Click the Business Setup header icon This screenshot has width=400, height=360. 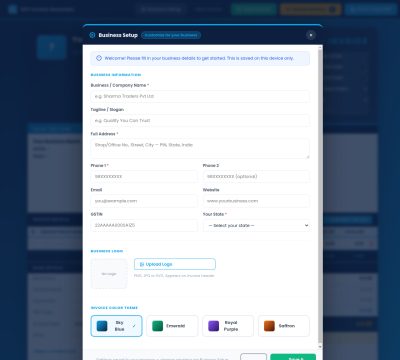[92, 35]
